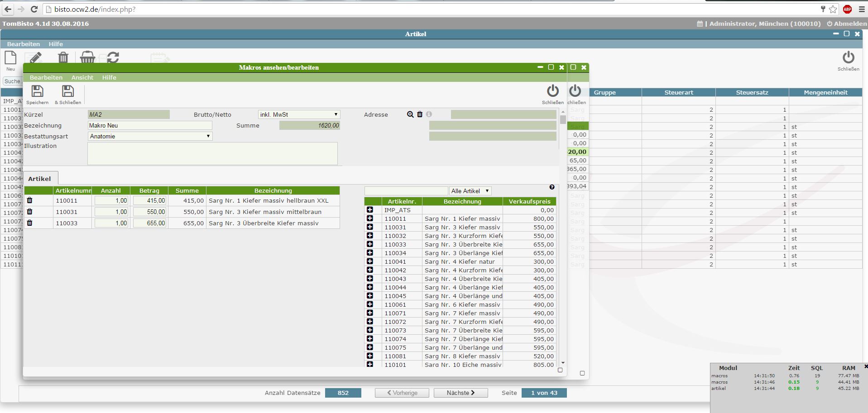Click the article list scrollbar down arrow
Image resolution: width=868 pixels, height=413 pixels.
coord(563,362)
